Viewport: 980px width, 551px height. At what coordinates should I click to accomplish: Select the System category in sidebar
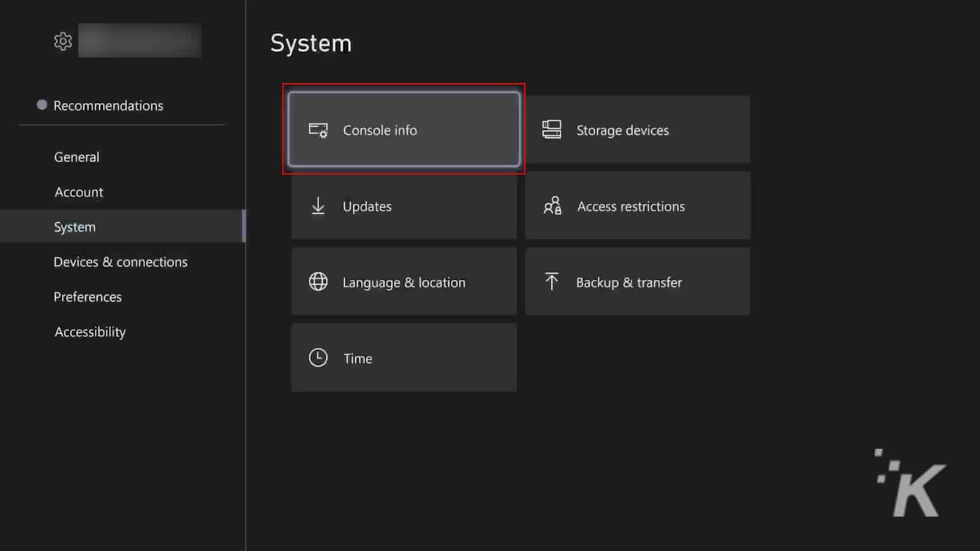click(123, 227)
